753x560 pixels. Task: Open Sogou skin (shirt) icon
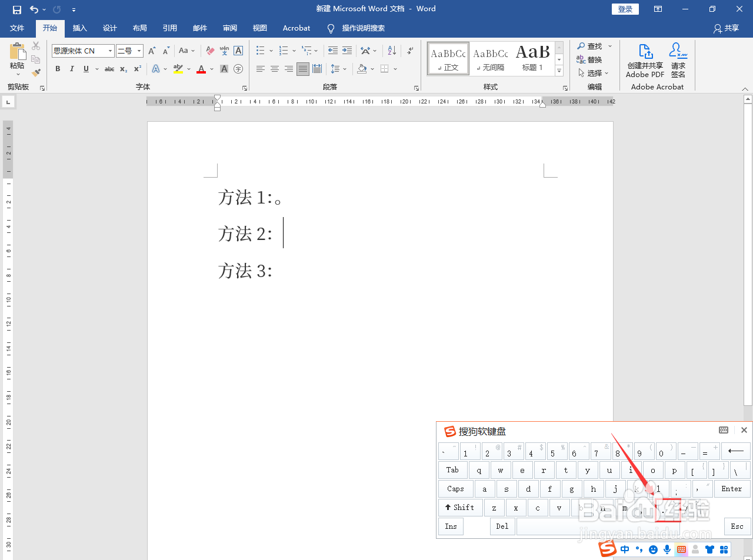tap(709, 549)
